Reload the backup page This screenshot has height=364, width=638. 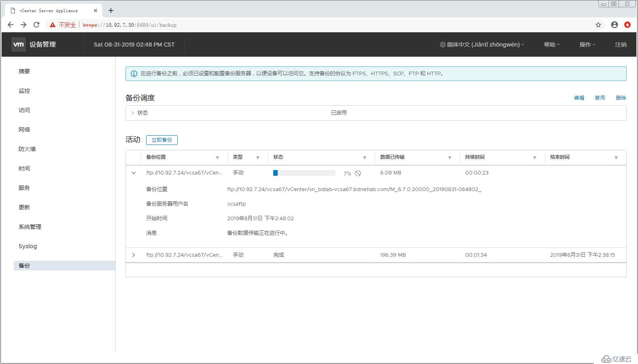[36, 25]
